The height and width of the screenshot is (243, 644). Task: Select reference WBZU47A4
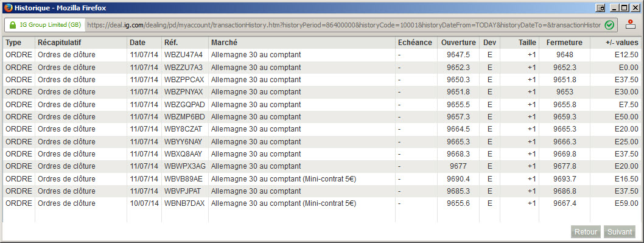[183, 55]
